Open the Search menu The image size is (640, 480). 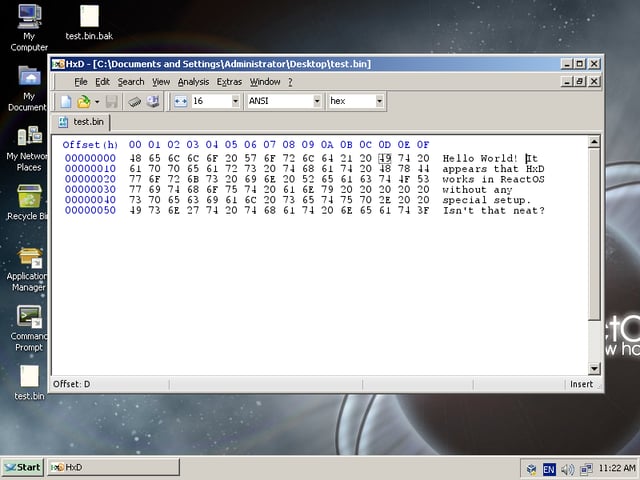pyautogui.click(x=131, y=82)
